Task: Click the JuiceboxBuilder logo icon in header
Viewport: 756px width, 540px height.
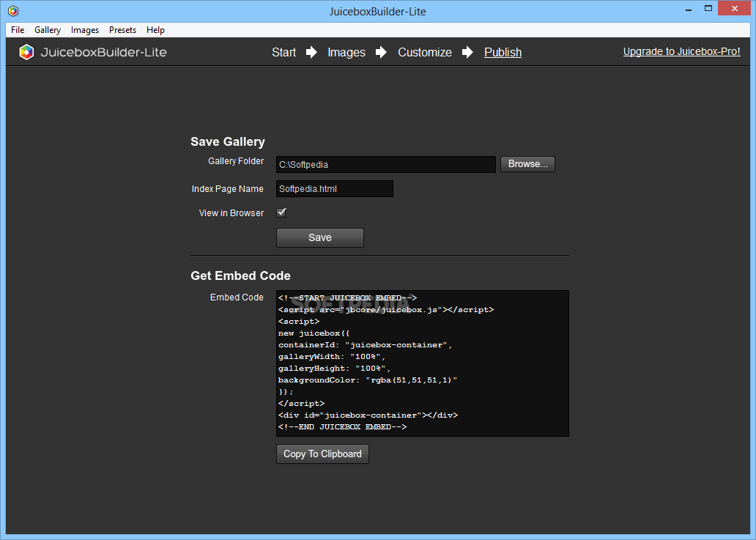Action: [26, 52]
